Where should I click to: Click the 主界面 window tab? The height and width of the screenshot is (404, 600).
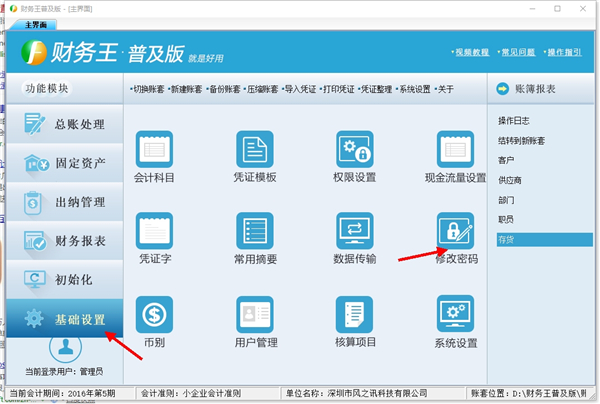[x=37, y=25]
